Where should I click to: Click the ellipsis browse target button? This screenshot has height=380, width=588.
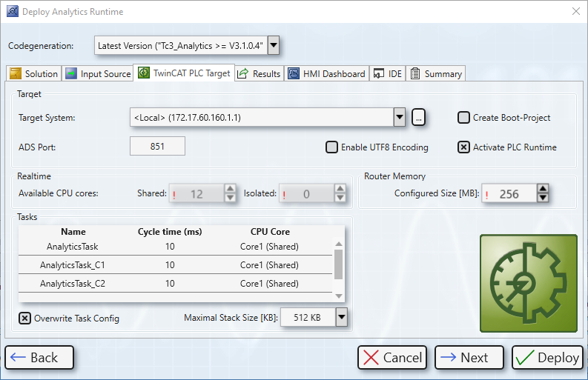click(418, 117)
